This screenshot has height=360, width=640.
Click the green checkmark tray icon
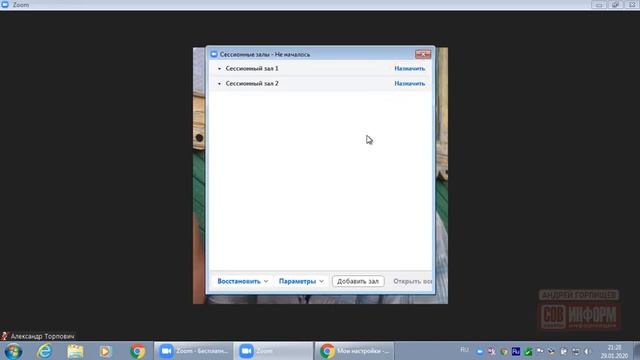pos(528,351)
